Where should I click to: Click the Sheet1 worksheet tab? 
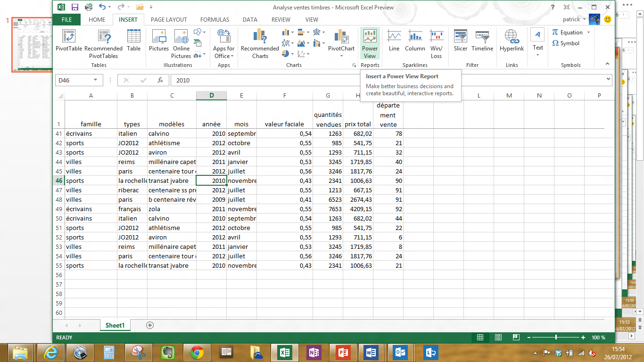[x=115, y=325]
